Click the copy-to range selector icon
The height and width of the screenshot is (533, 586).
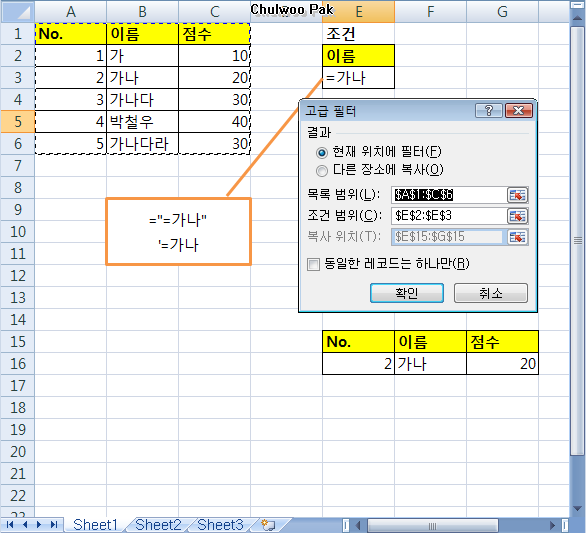(x=517, y=237)
